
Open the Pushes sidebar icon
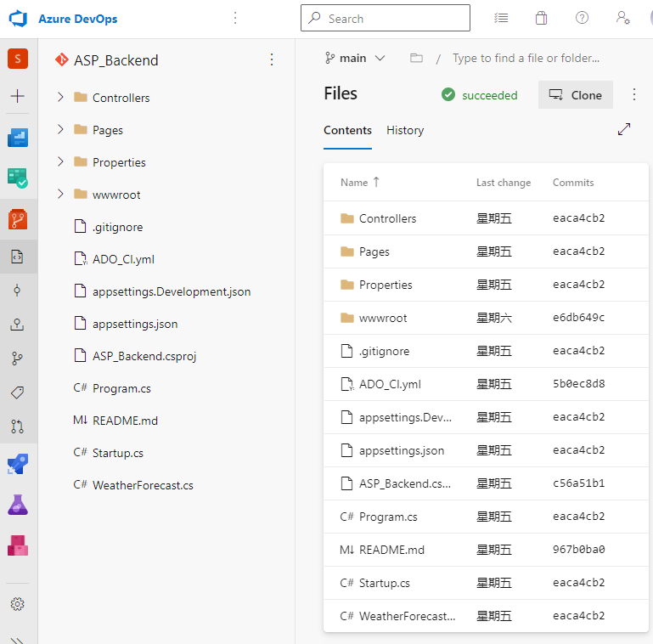coord(17,325)
